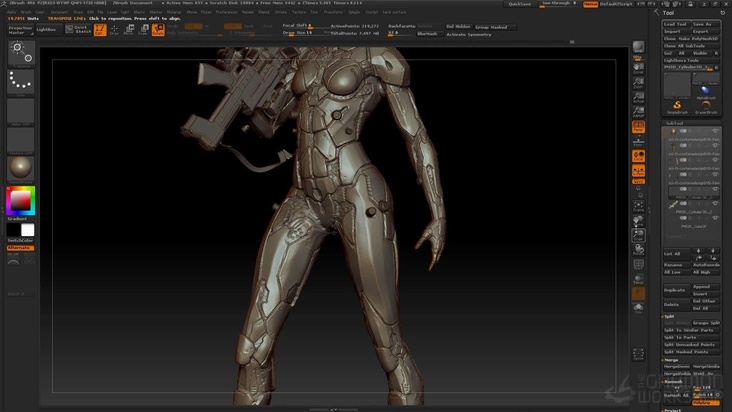Select the Move view icon in right shelf
Viewport: 732px width, 412px height.
click(x=638, y=221)
